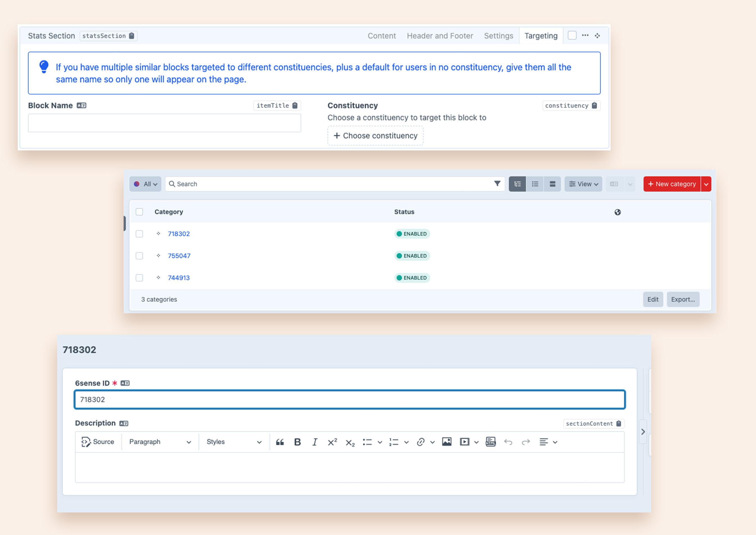Click the New category button
This screenshot has height=535, width=756.
[x=672, y=184]
